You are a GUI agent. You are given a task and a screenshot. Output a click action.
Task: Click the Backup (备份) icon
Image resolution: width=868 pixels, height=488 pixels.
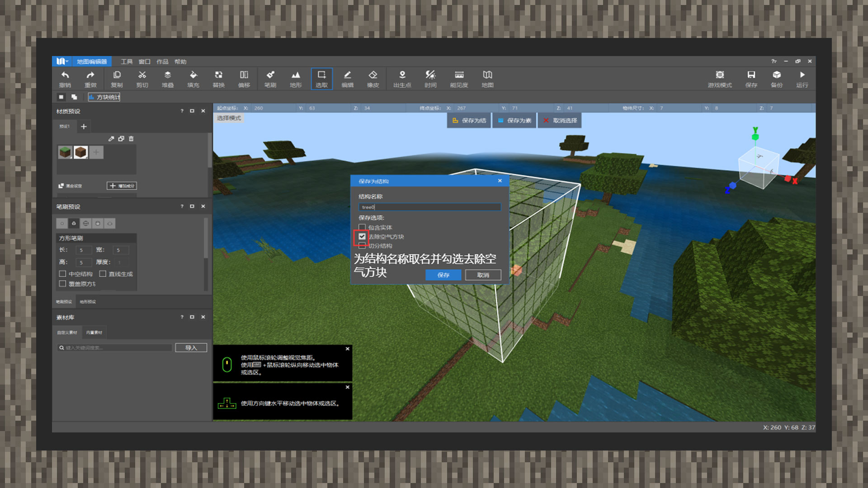pos(777,79)
